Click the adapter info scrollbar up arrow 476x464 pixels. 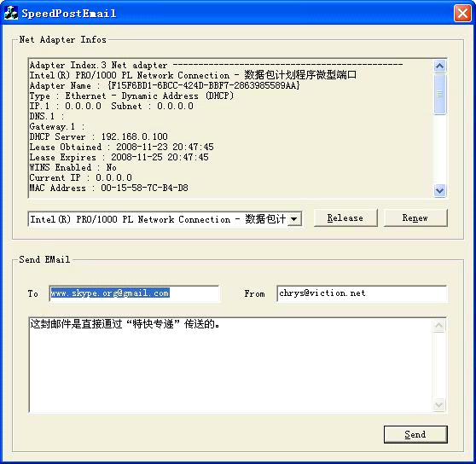(x=439, y=66)
